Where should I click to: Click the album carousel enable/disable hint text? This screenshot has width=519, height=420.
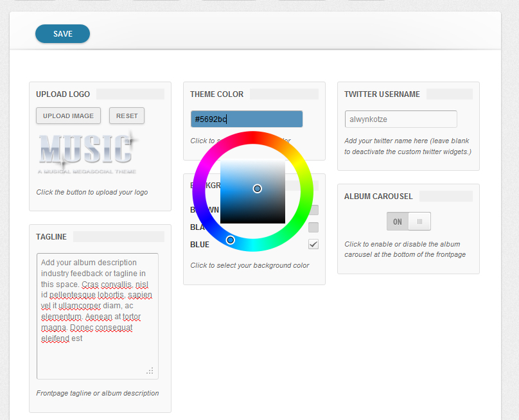coord(405,249)
